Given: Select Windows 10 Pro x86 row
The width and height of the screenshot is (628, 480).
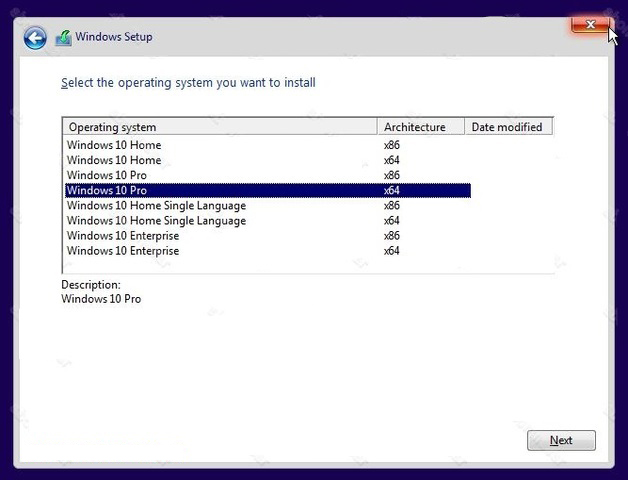Looking at the screenshot, I should tap(268, 175).
